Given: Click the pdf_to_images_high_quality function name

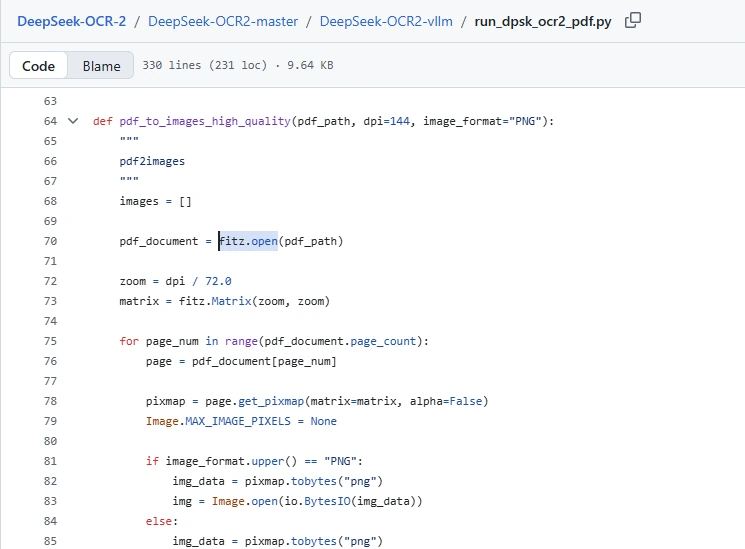Looking at the screenshot, I should (205, 121).
